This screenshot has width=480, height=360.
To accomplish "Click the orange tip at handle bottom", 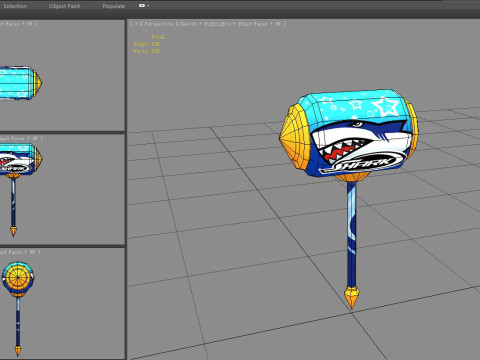I will (352, 297).
